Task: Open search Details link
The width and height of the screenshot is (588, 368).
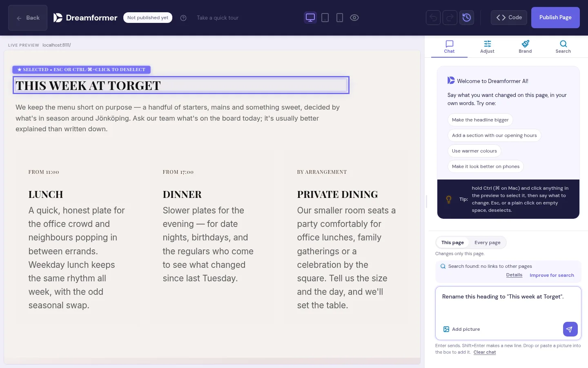Action: [514, 275]
